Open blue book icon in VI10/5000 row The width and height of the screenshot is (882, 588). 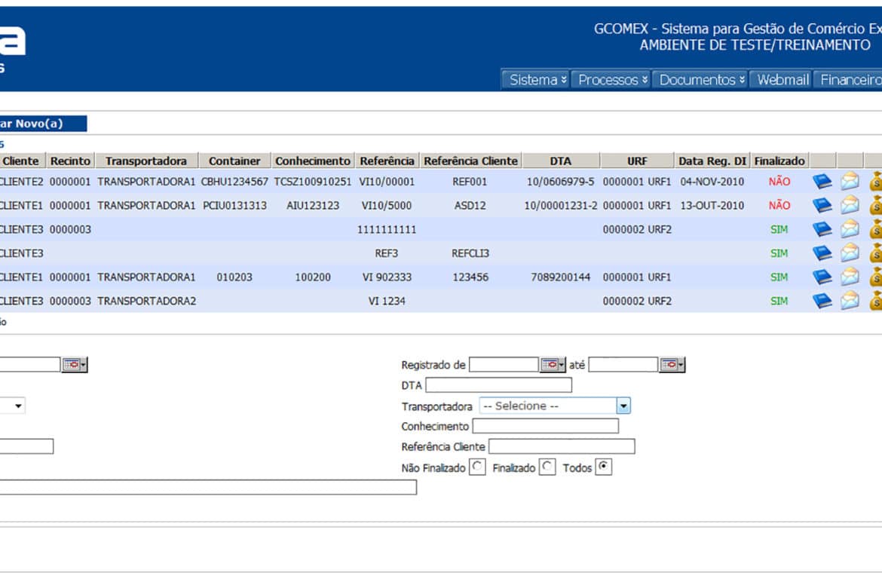(x=822, y=205)
